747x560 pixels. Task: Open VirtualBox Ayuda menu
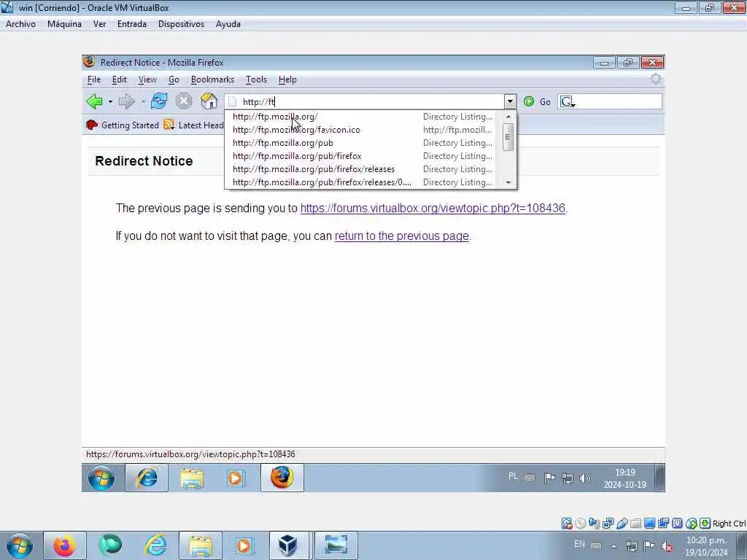[x=228, y=24]
